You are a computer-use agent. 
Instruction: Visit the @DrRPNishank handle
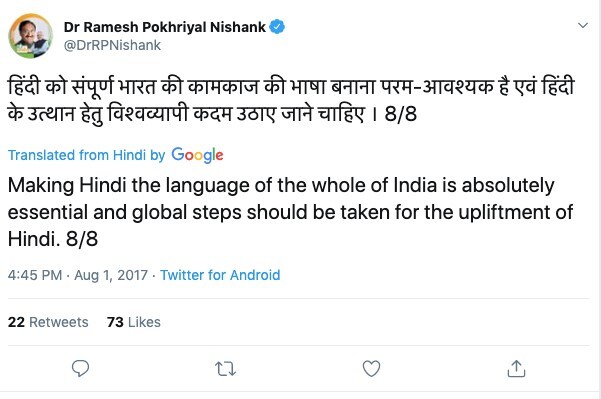[x=112, y=45]
